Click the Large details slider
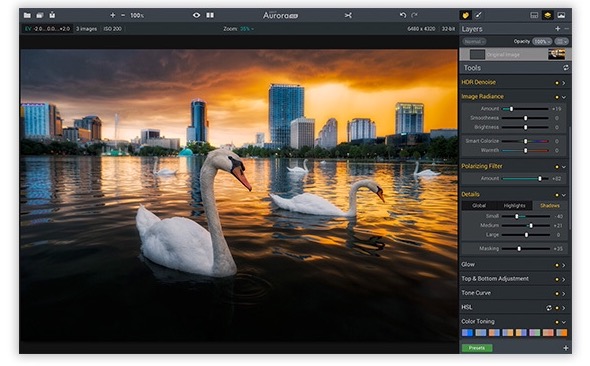This screenshot has height=366, width=590. (x=525, y=235)
